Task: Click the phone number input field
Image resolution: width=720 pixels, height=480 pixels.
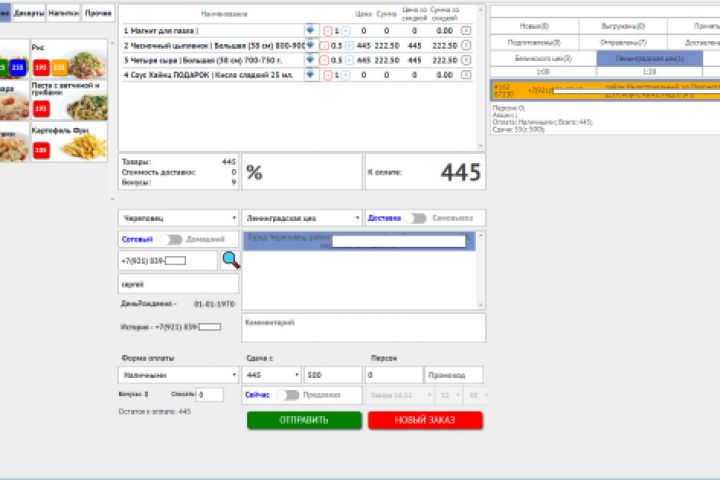Action: click(168, 261)
